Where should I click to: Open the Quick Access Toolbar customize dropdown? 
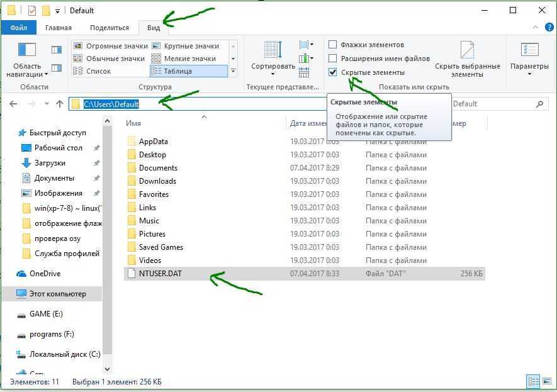click(58, 11)
